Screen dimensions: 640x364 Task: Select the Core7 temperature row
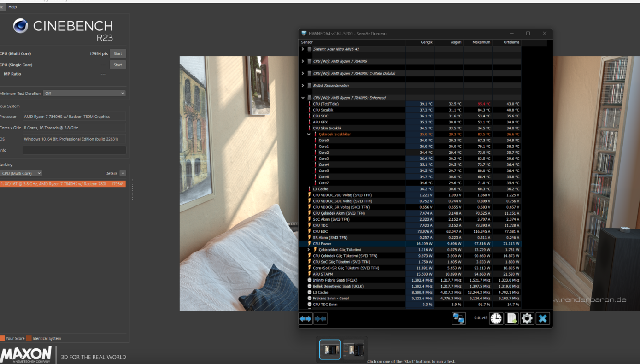(411, 183)
